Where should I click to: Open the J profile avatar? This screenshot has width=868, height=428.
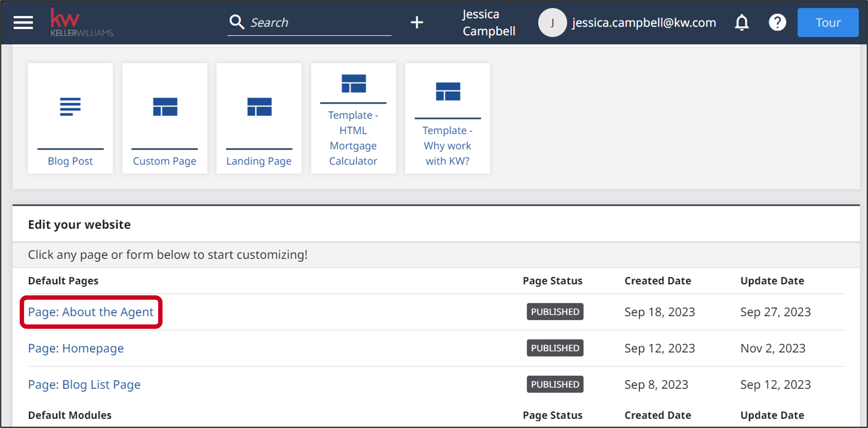click(552, 23)
